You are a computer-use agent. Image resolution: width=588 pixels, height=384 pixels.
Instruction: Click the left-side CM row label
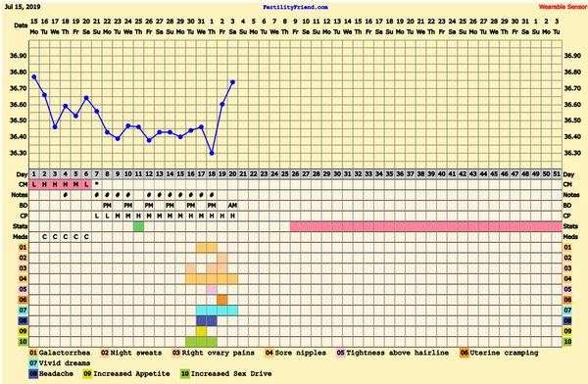click(24, 184)
